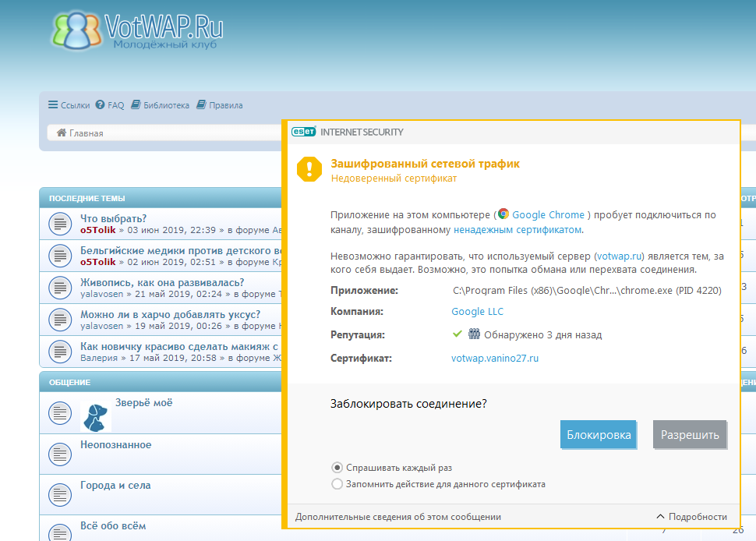Image resolution: width=756 pixels, height=541 pixels.
Task: Open Дополнительные сведения об этом сообщении
Action: pyautogui.click(x=397, y=517)
